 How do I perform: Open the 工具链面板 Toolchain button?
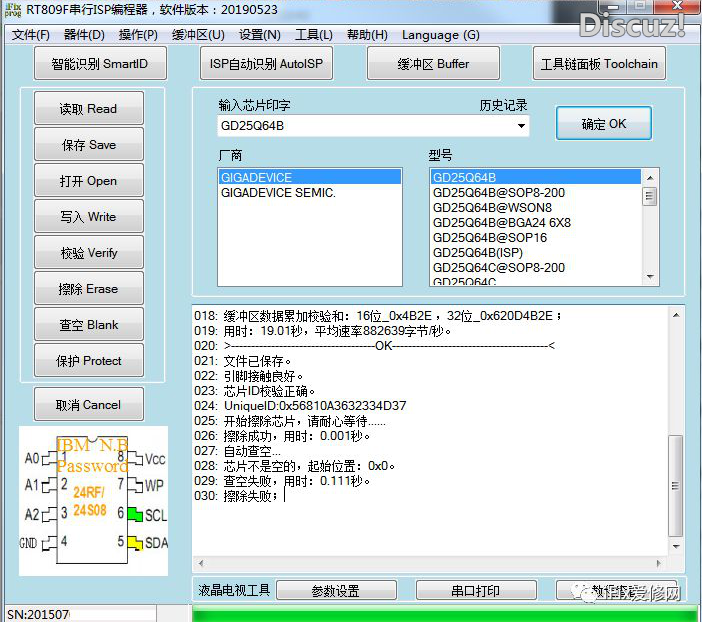(x=599, y=64)
